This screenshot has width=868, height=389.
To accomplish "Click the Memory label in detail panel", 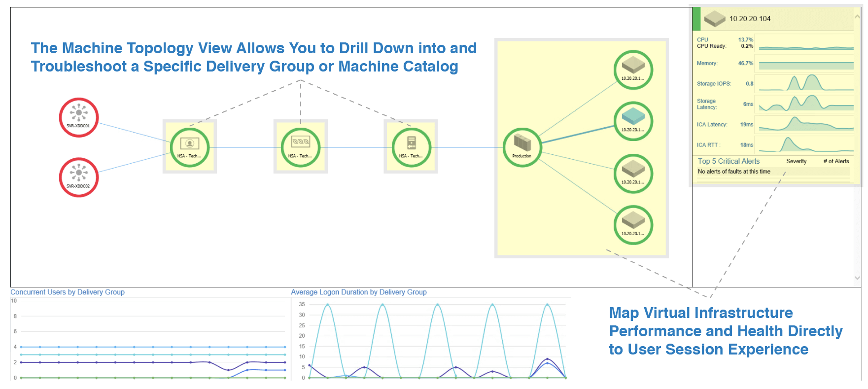I will [x=707, y=63].
